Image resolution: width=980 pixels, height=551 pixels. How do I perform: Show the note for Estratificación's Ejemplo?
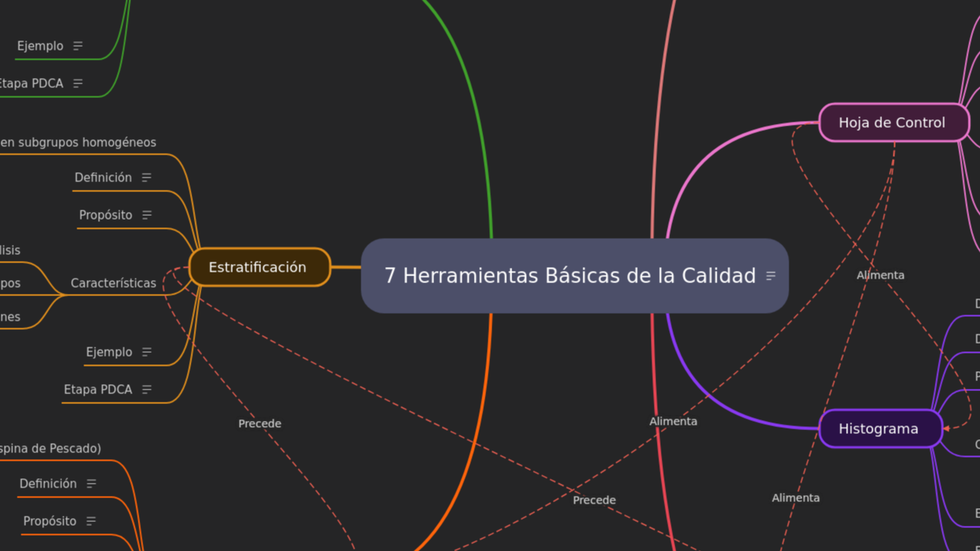click(x=147, y=352)
